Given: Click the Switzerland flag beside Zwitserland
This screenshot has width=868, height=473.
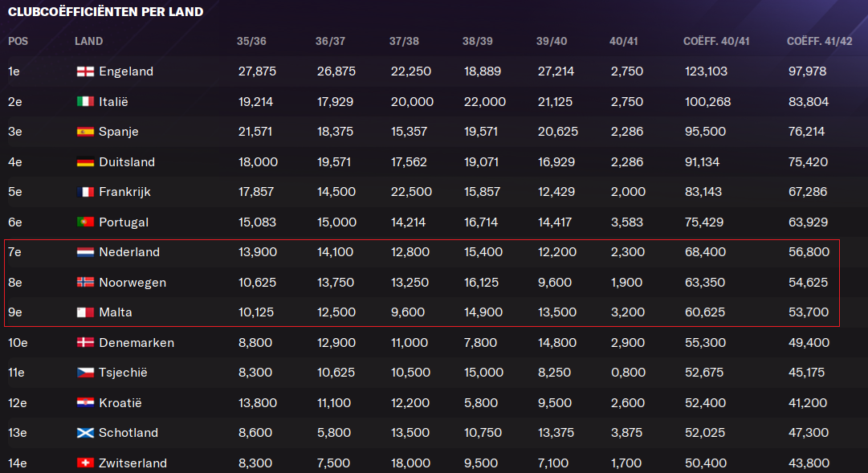Looking at the screenshot, I should (85, 463).
